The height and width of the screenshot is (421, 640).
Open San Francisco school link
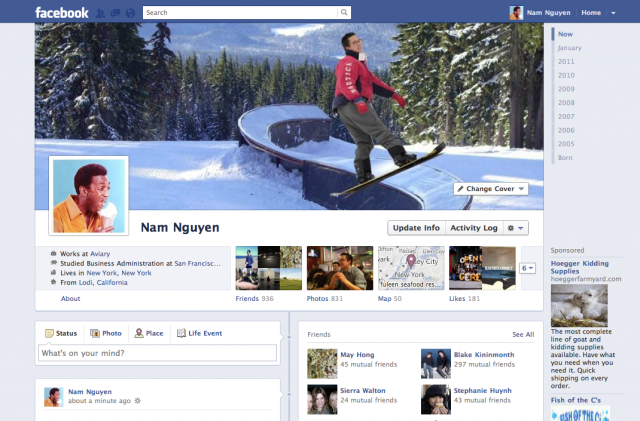[x=198, y=263]
